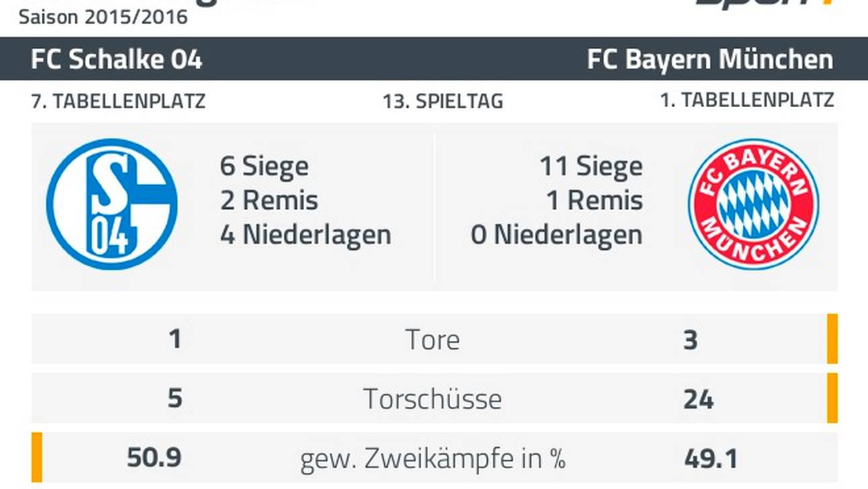Select the Torschüsse statistics row label

pyautogui.click(x=433, y=399)
